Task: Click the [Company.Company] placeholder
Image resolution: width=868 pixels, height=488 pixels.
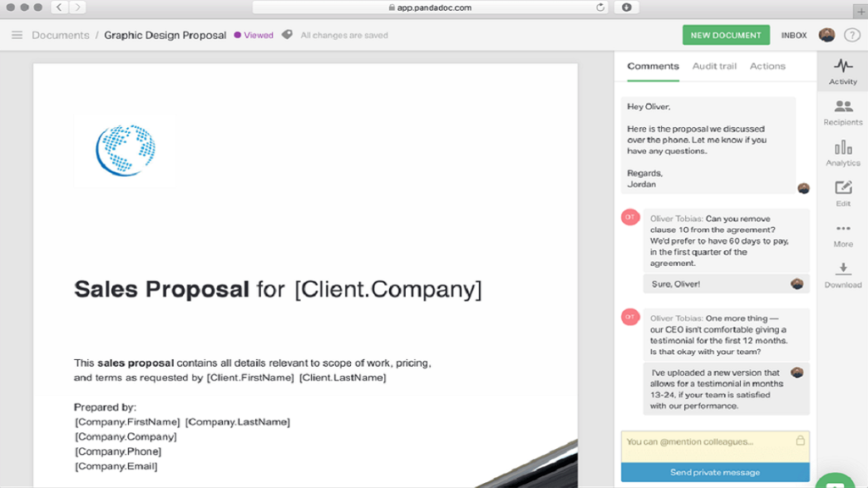Action: coord(125,436)
